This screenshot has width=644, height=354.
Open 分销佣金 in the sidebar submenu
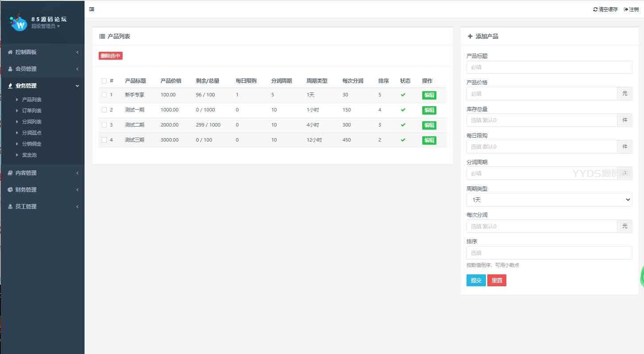[31, 144]
